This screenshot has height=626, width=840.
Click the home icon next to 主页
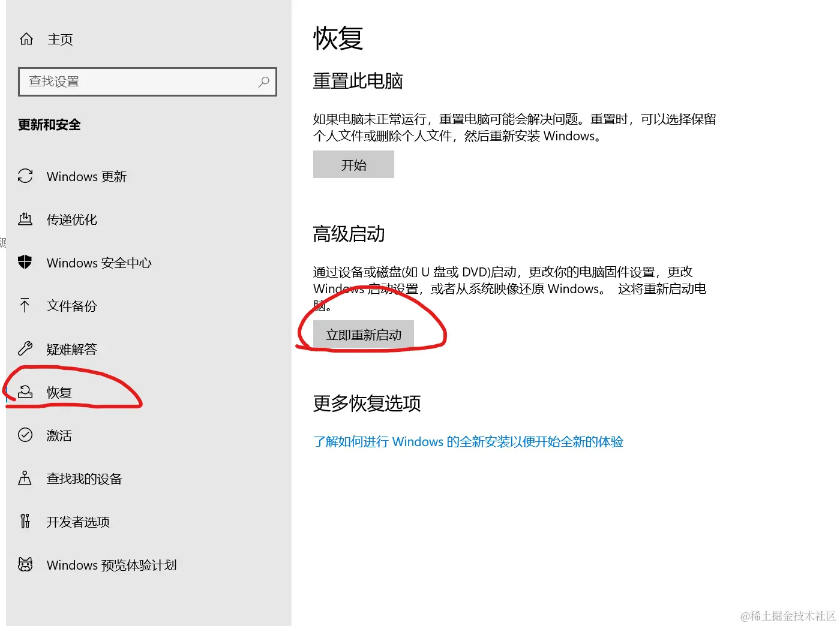pyautogui.click(x=26, y=38)
